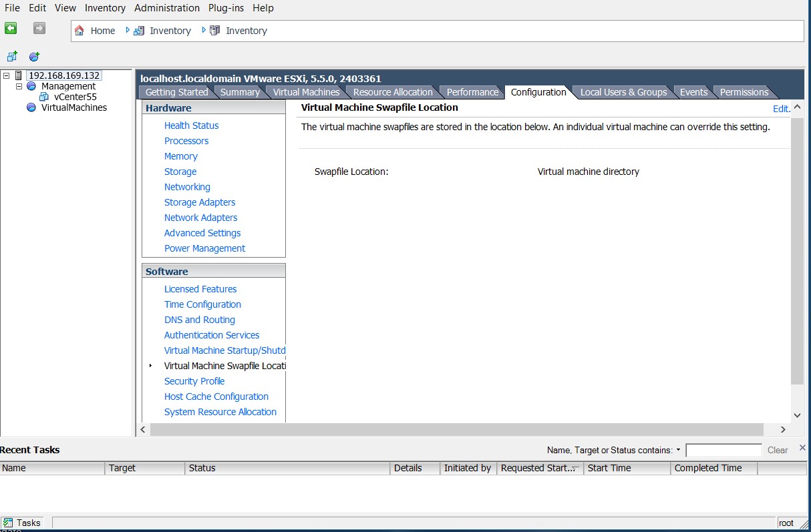Image resolution: width=811 pixels, height=532 pixels.
Task: Click the add new object toolbar icon
Action: tap(11, 56)
